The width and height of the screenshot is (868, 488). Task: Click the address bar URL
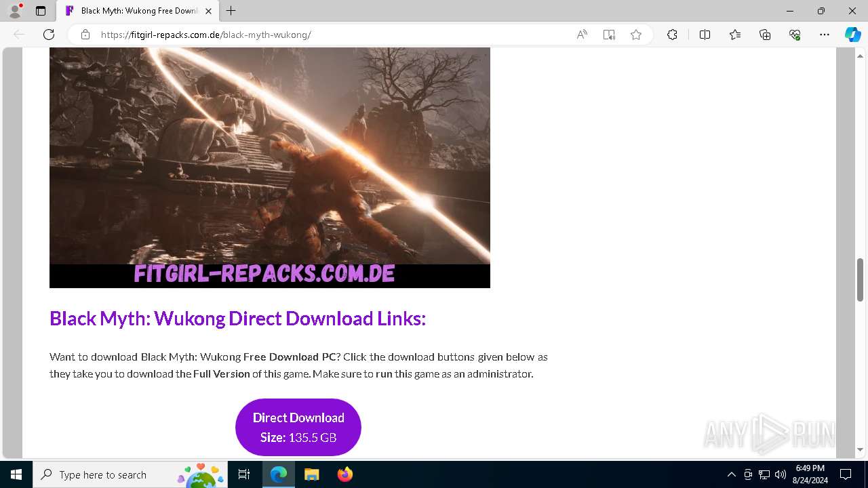(205, 35)
